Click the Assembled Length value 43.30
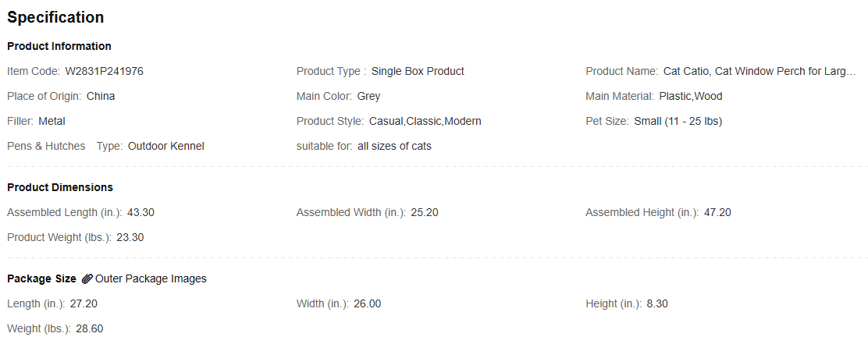 (x=141, y=212)
